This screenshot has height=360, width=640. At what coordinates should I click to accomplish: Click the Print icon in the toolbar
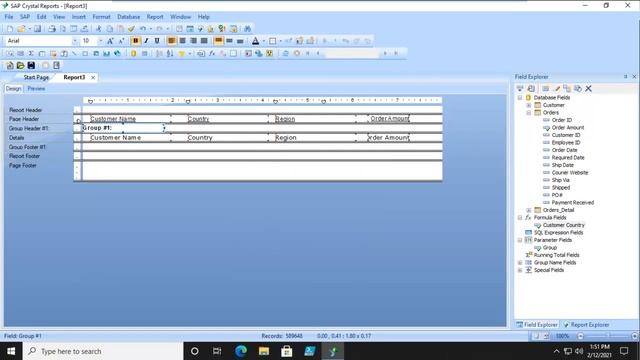click(52, 29)
